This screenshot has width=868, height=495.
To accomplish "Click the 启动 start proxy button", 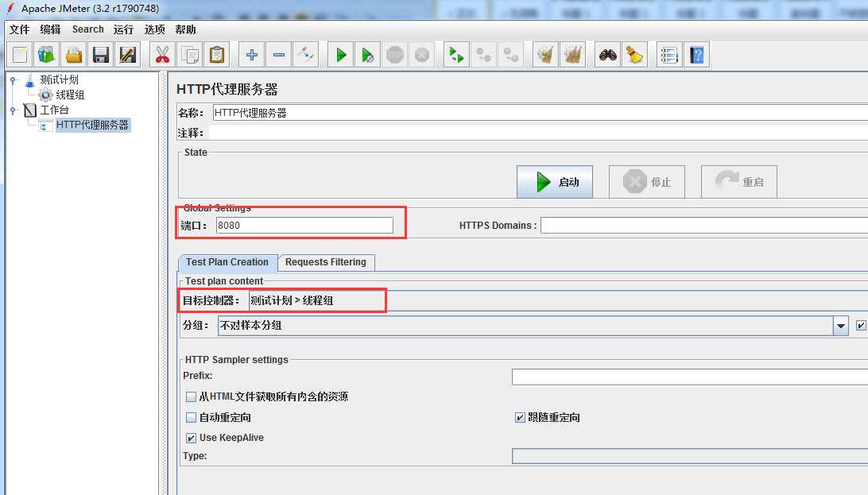I will [555, 181].
